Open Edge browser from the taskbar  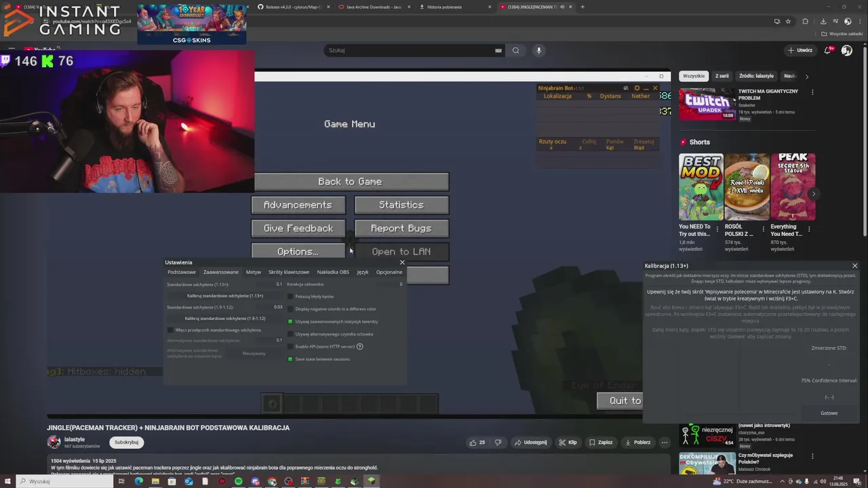139,481
